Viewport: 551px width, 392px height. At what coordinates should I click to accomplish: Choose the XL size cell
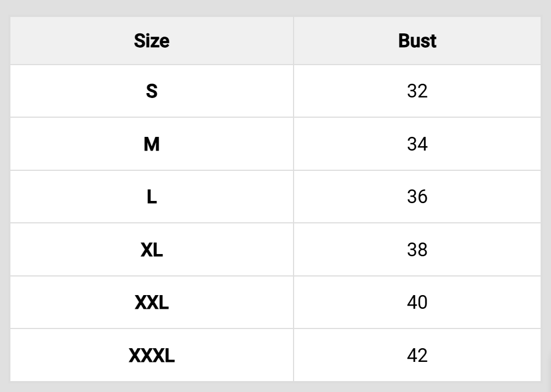click(x=152, y=250)
